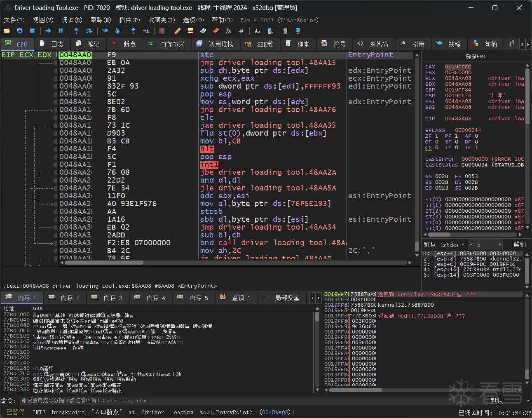Click the trace over toolbar icon
The height and width of the screenshot is (418, 532).
coord(117,31)
